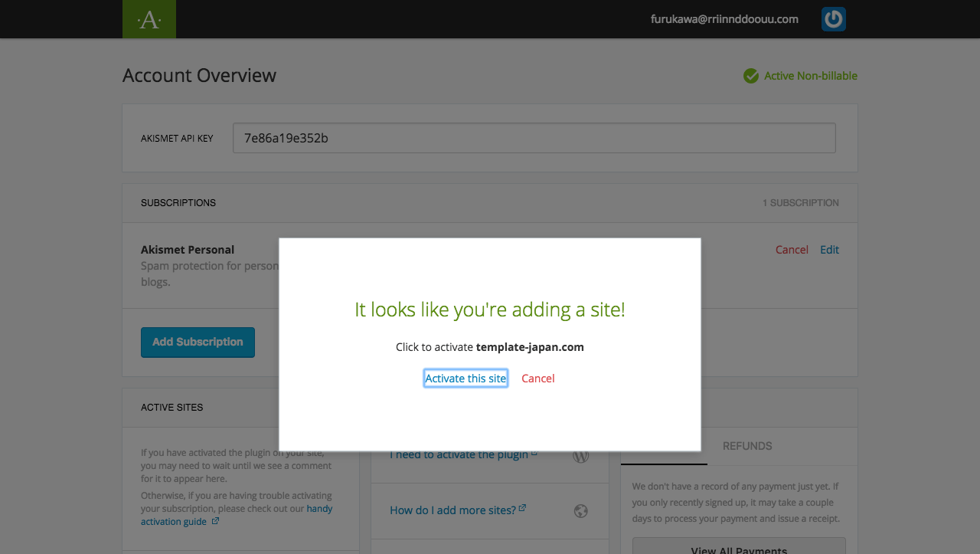Click the 'AKISMET API KEY' label
The width and height of the screenshot is (980, 554).
[x=177, y=139]
